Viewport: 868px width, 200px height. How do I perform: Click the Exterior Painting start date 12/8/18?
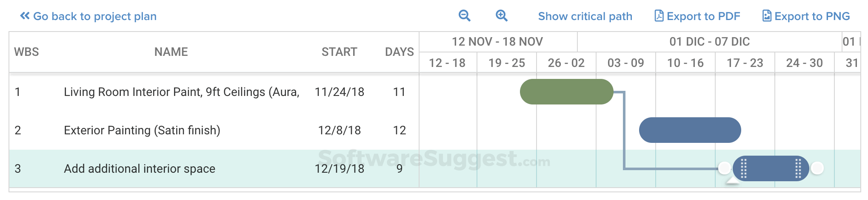click(339, 130)
